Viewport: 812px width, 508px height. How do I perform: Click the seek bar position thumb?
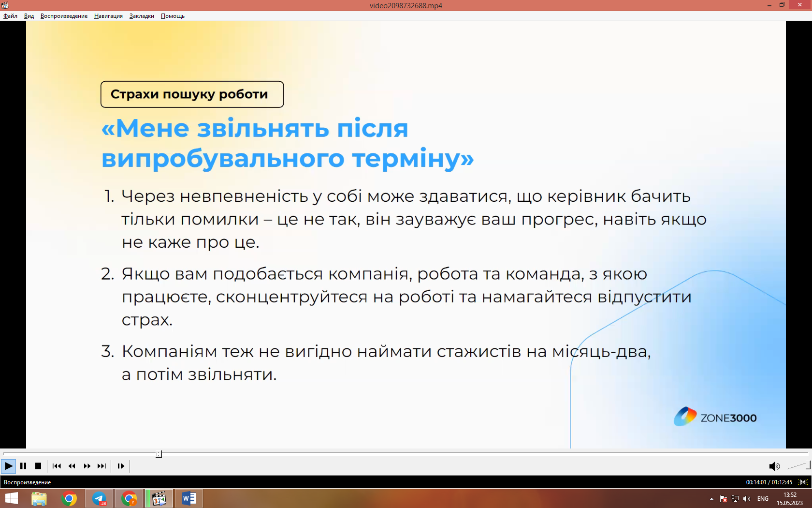click(x=159, y=454)
